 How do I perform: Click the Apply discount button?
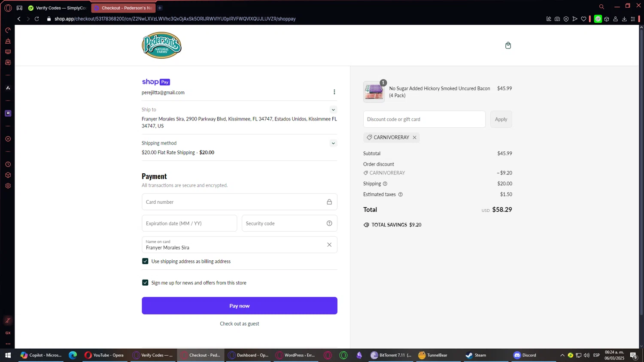501,119
